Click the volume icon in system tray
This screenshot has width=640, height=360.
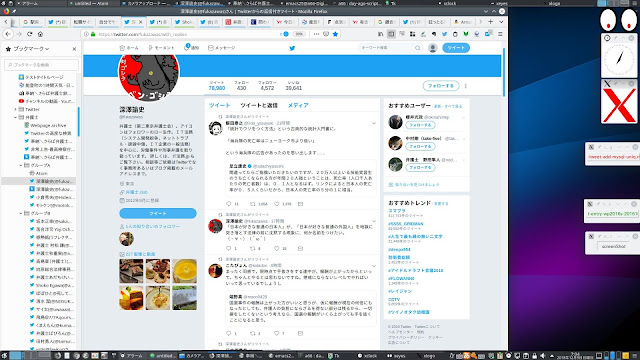click(x=543, y=356)
